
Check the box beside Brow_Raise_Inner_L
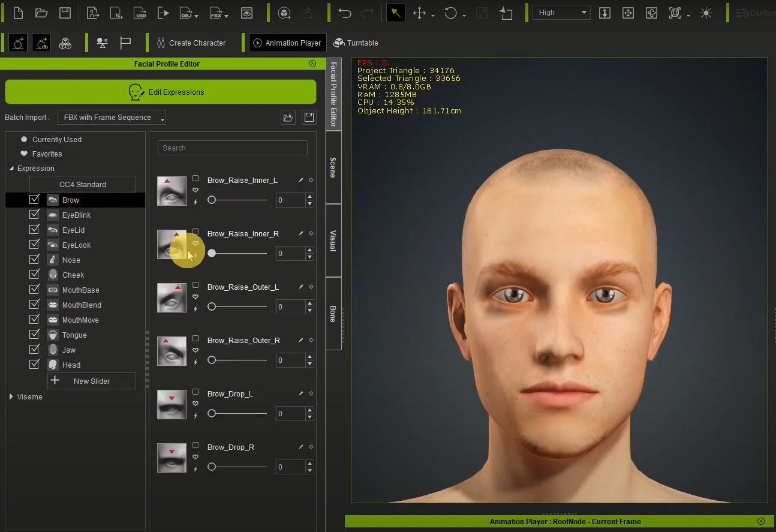point(195,178)
